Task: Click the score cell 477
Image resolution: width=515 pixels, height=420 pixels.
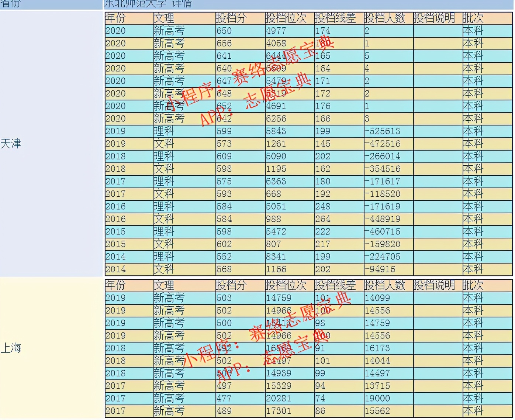Action: point(240,398)
